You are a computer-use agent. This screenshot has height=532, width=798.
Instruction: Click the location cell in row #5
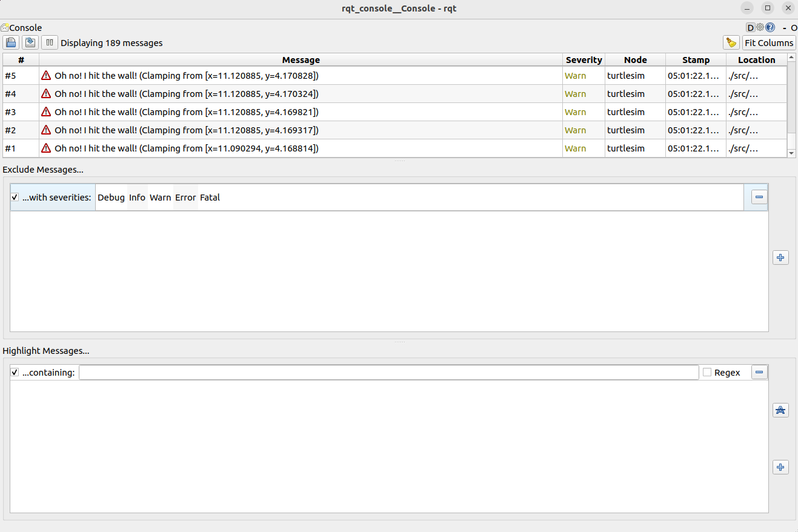pos(757,76)
